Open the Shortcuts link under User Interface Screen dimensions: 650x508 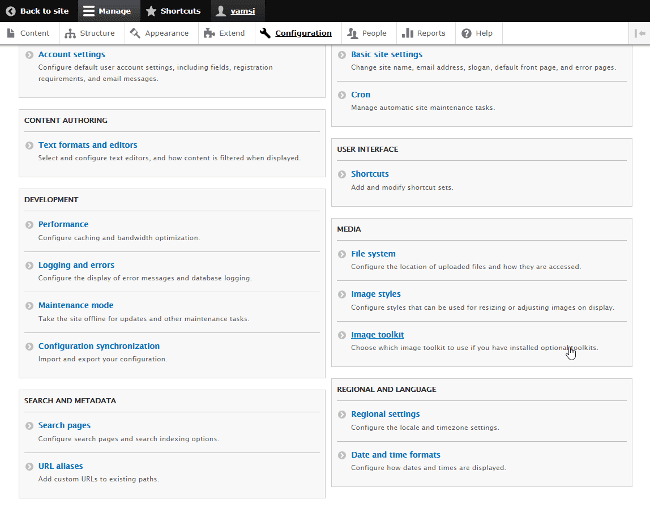tap(370, 174)
